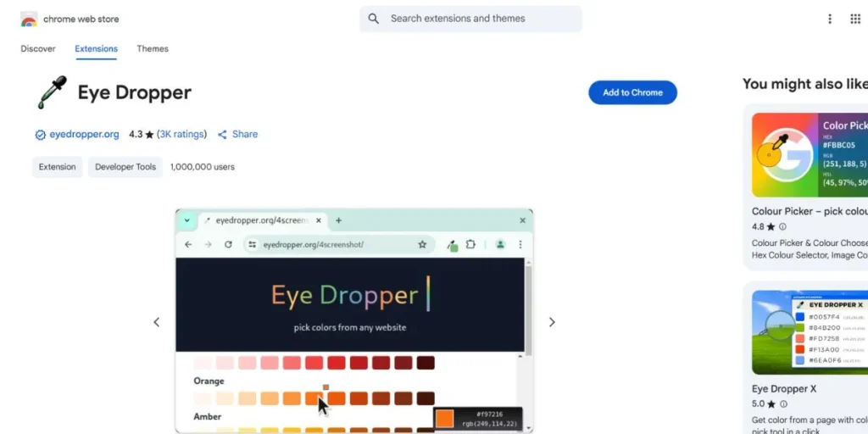Show the previous screenshot with left arrow
Image resolution: width=868 pixels, height=434 pixels.
tap(157, 322)
